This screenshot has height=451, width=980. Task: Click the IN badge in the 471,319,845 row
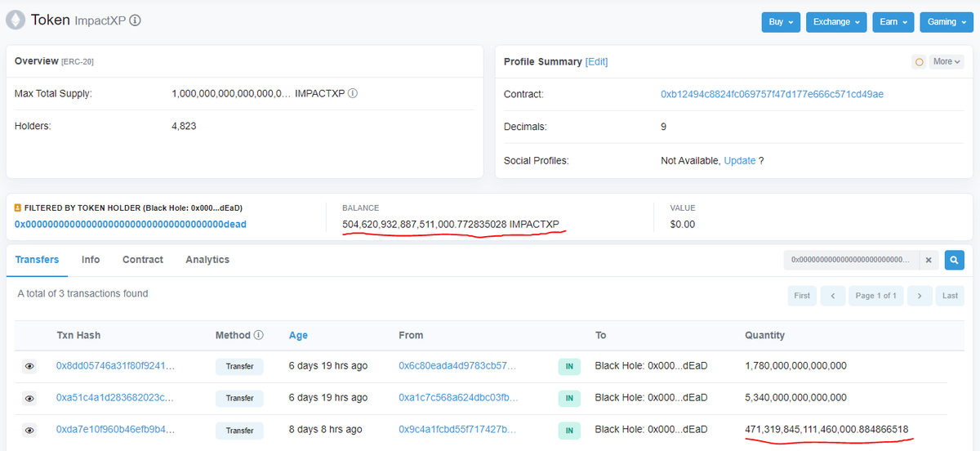[569, 431]
